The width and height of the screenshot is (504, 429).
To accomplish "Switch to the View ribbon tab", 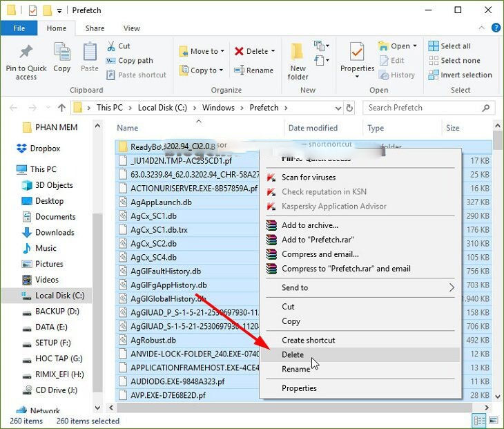I will click(x=131, y=28).
